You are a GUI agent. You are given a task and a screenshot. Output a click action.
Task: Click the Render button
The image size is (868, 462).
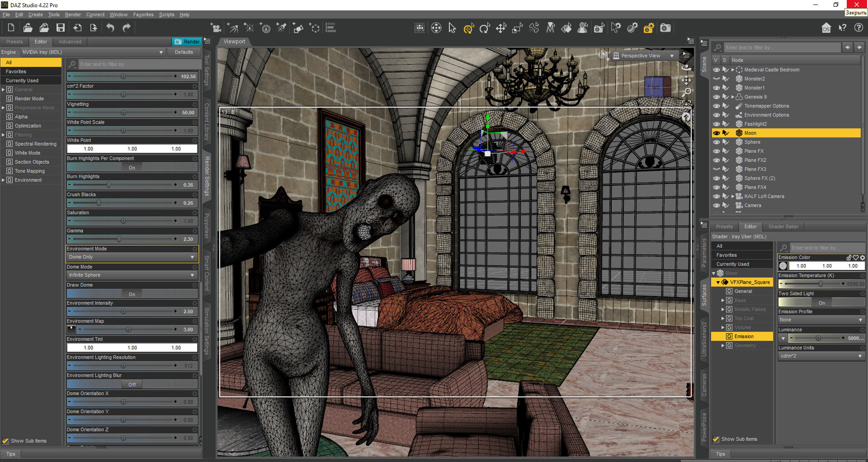pyautogui.click(x=187, y=42)
